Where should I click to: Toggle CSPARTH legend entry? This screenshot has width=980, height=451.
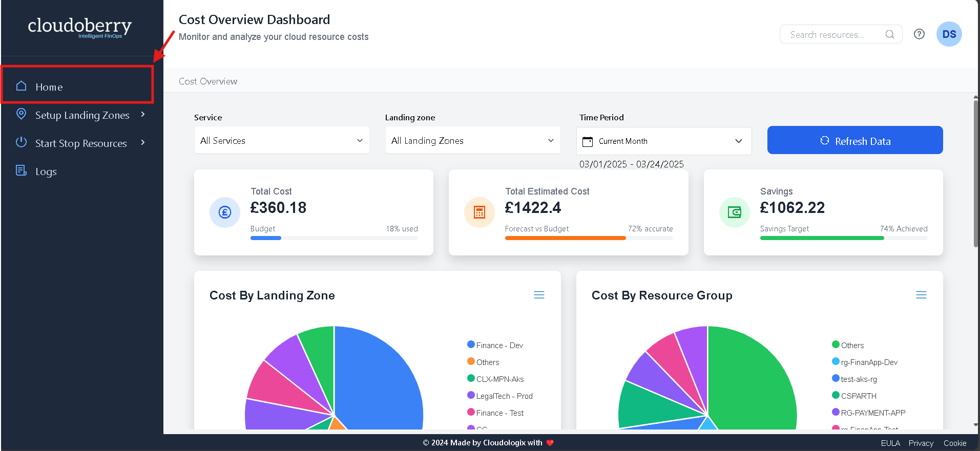click(x=854, y=396)
